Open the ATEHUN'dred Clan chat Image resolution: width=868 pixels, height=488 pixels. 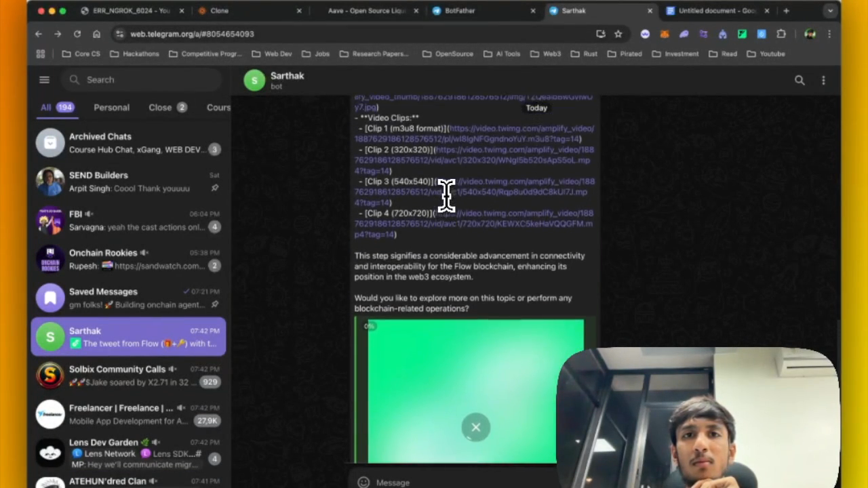coord(128,481)
